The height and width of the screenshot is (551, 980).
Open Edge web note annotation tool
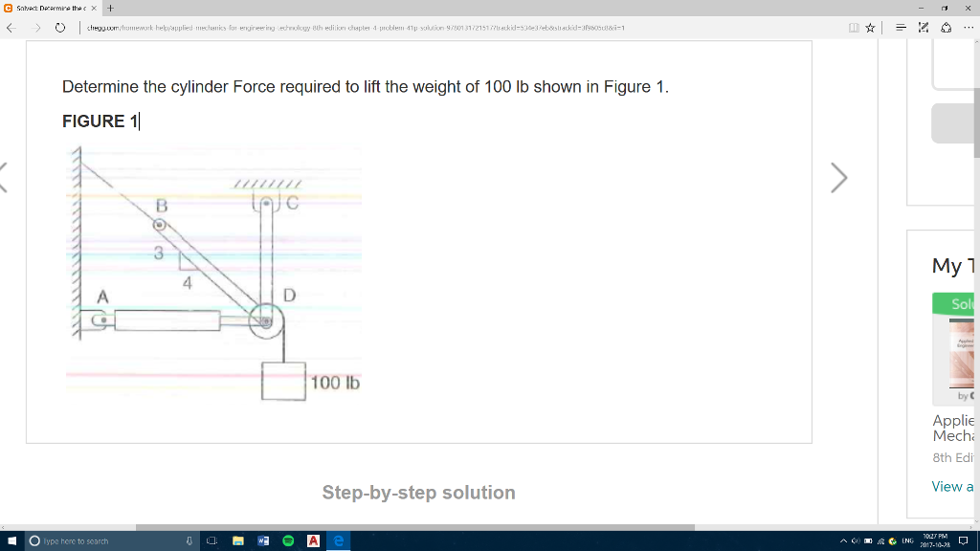coord(924,28)
